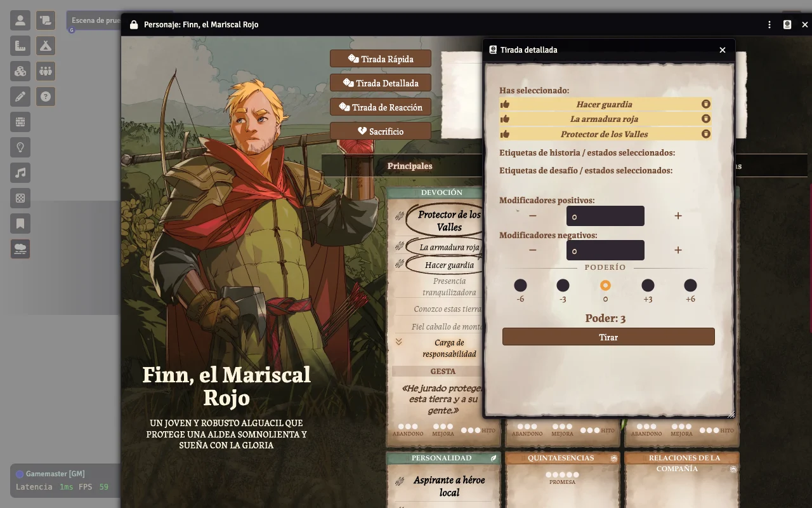Select the -3 Poderío radio option
Image resolution: width=812 pixels, height=508 pixels.
click(563, 285)
